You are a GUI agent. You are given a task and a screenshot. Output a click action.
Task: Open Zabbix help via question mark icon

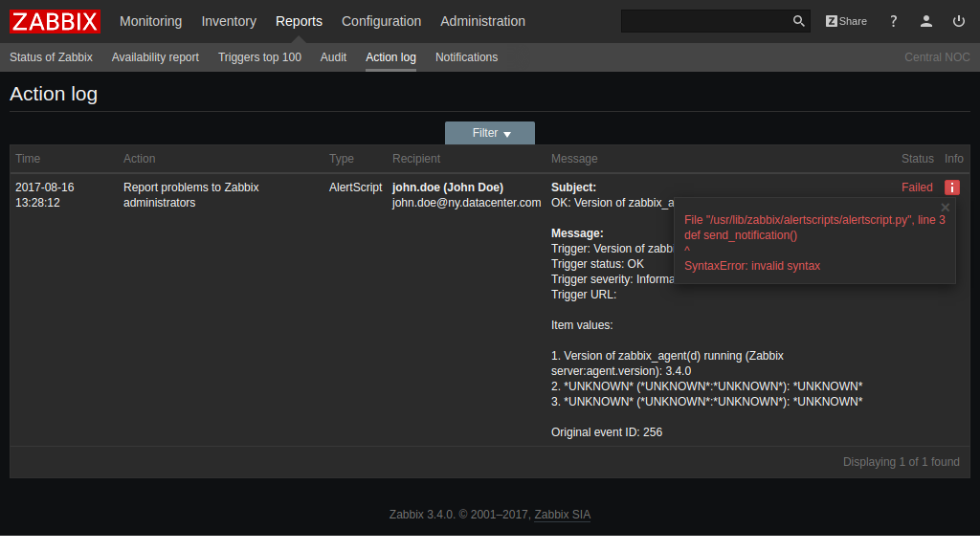[893, 20]
